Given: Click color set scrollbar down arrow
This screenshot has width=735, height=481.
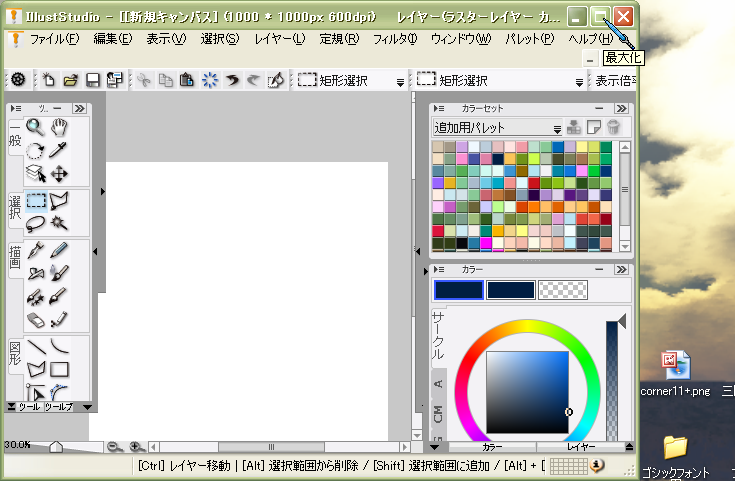Looking at the screenshot, I should point(625,246).
